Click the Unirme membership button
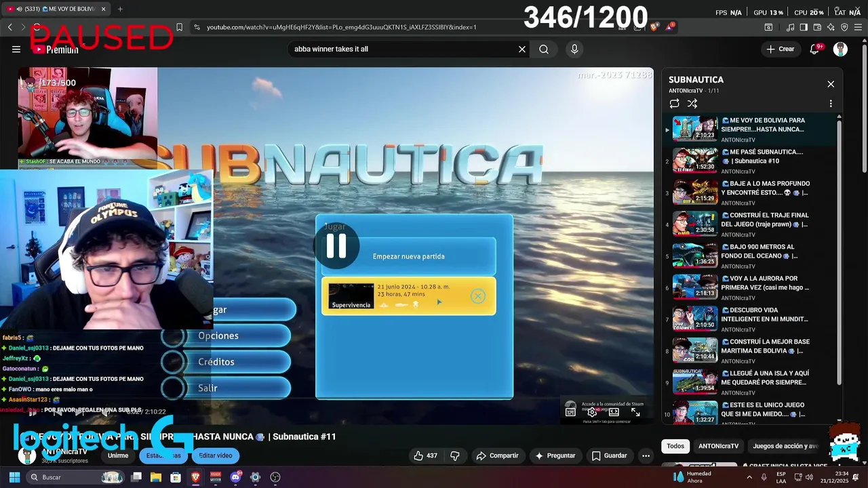This screenshot has width=868, height=488. [x=118, y=455]
